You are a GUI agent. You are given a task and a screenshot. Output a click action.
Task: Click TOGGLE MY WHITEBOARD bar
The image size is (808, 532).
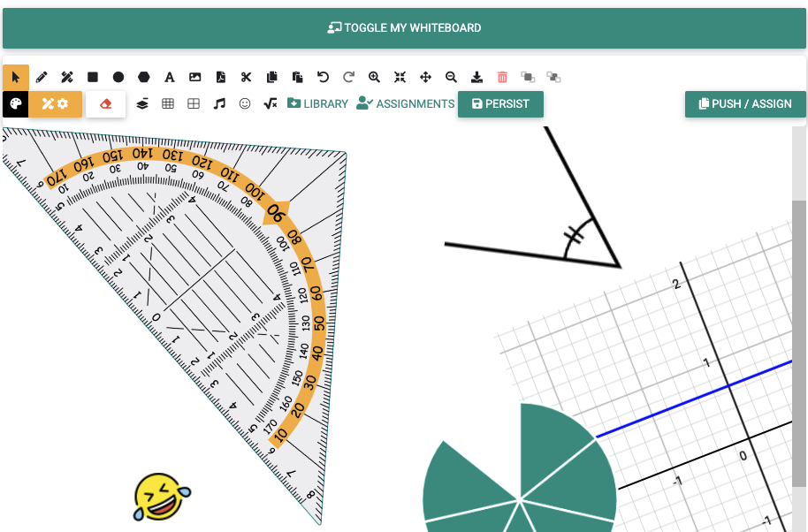[404, 27]
